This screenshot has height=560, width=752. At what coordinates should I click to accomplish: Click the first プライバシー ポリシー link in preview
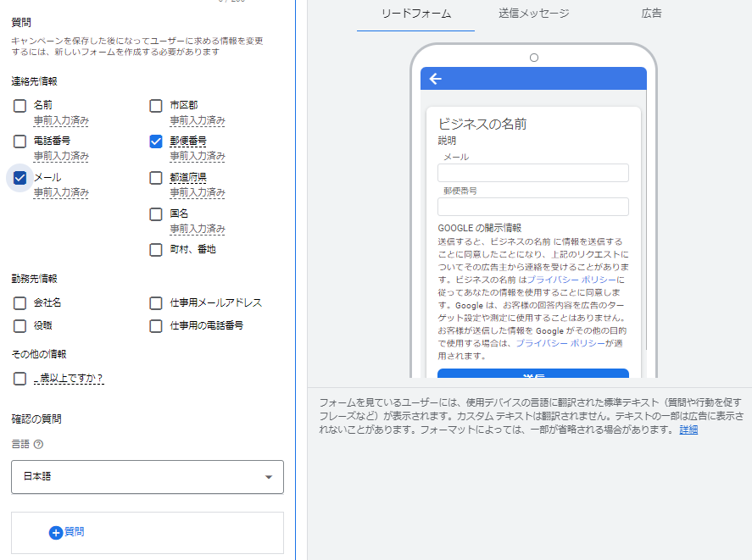point(571,280)
